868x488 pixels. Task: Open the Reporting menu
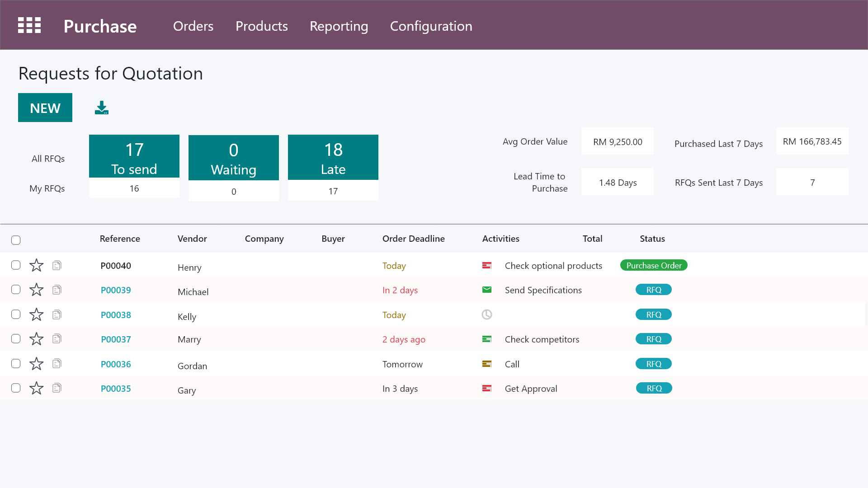tap(339, 26)
